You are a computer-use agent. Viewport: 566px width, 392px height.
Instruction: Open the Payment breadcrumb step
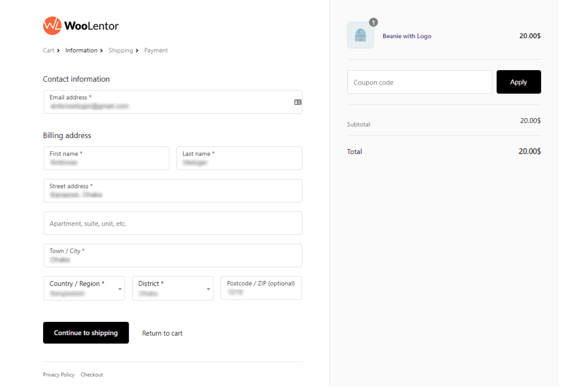[x=156, y=50]
